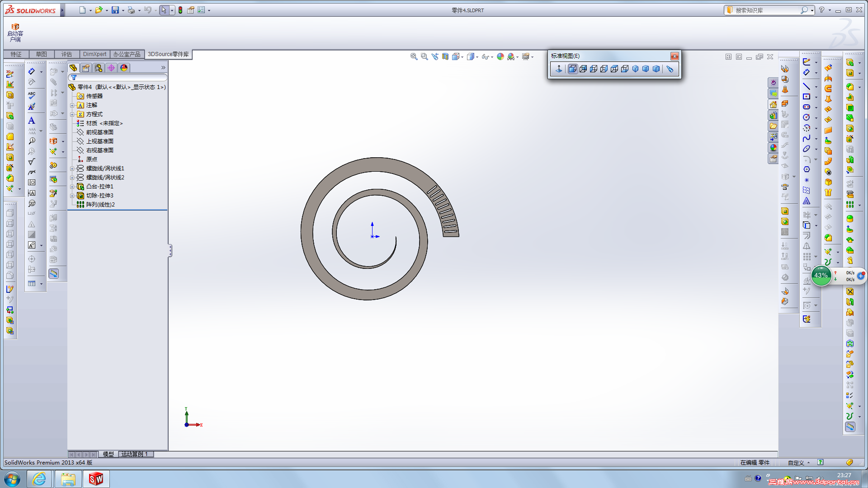This screenshot has height=488, width=868.
Task: Select the Previous View icon
Action: pyautogui.click(x=435, y=56)
